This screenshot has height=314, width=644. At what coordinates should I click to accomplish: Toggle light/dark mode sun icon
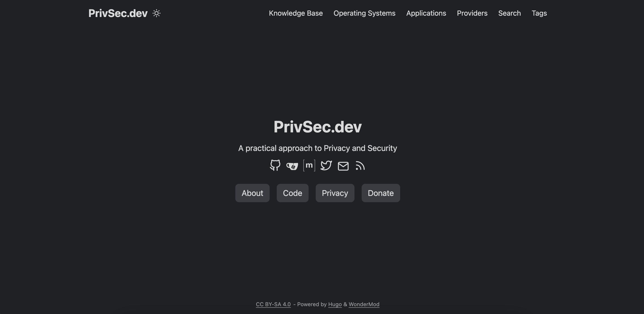(x=156, y=13)
